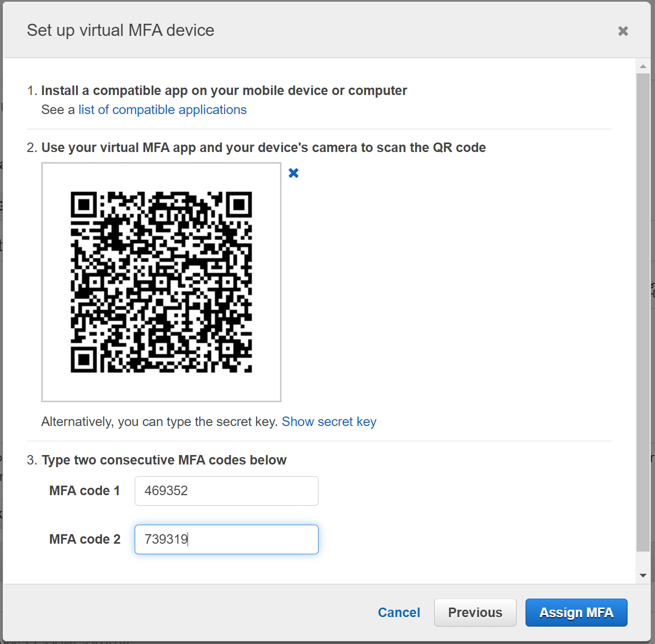This screenshot has width=655, height=644.
Task: Click the scrollbar down arrow
Action: tap(643, 575)
